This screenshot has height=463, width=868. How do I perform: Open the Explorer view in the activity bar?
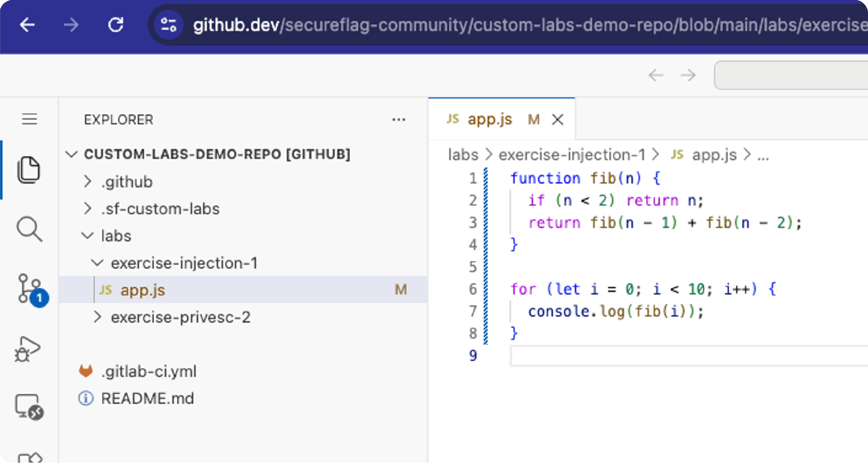pyautogui.click(x=29, y=170)
